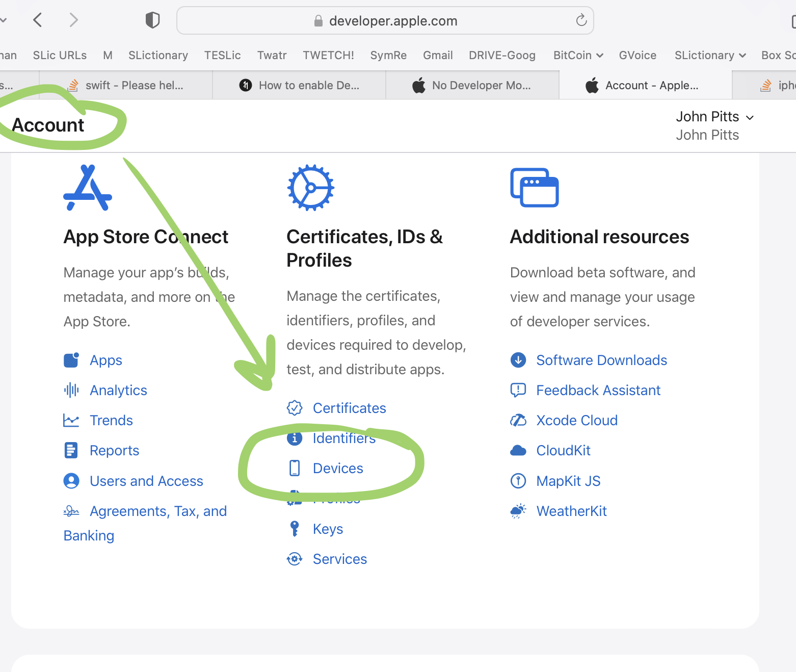Image resolution: width=796 pixels, height=672 pixels.
Task: Go forward with the Safari forward arrow
Action: (x=74, y=20)
